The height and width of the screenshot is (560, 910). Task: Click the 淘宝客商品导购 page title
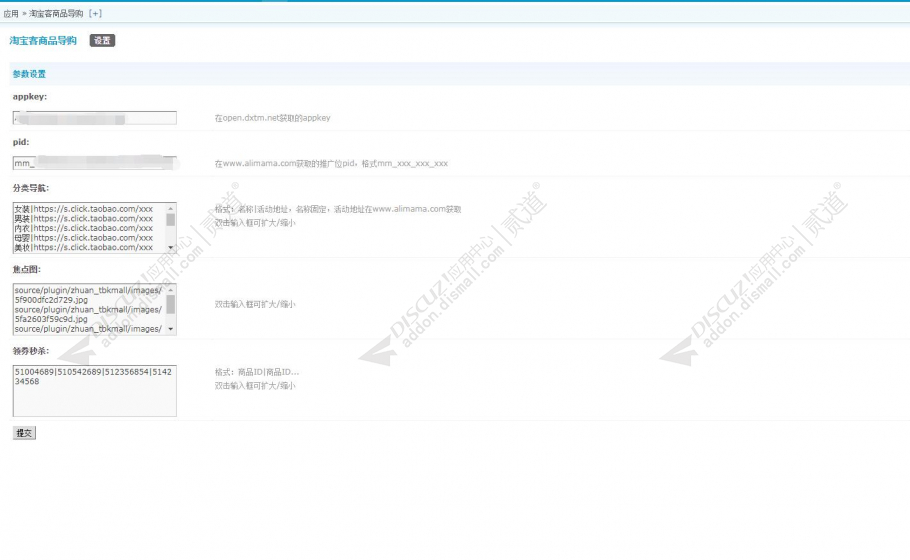(43, 41)
